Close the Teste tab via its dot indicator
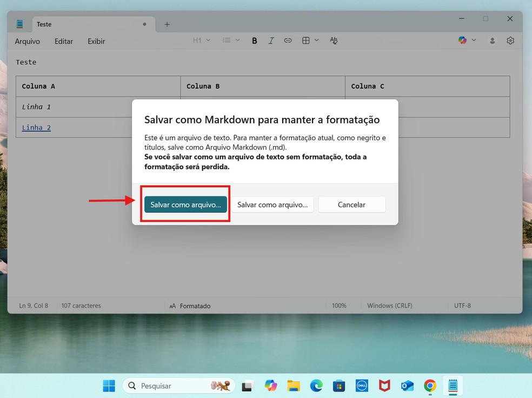The height and width of the screenshot is (398, 532). pos(144,24)
